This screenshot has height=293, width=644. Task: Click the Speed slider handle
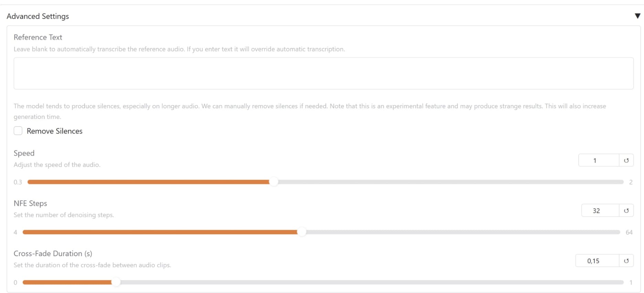274,182
